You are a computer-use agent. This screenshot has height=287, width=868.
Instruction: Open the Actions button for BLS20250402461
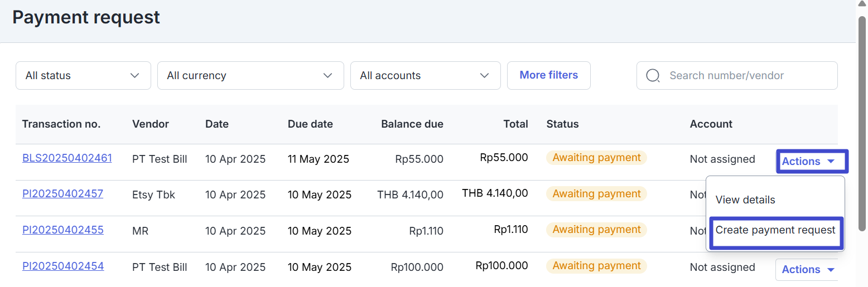[x=812, y=161]
